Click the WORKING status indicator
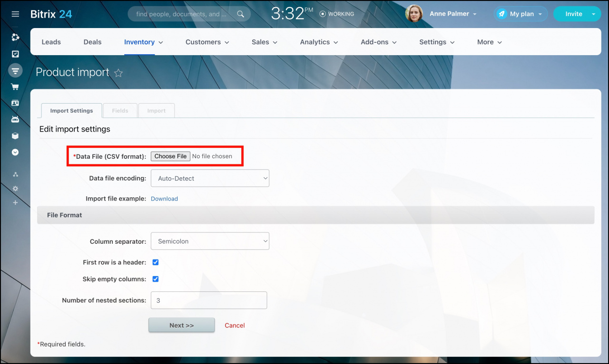The height and width of the screenshot is (364, 609). click(x=337, y=14)
